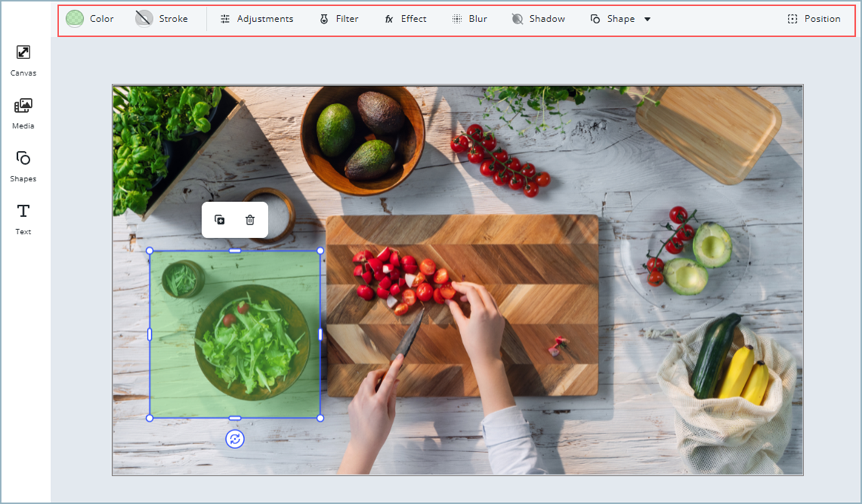Click the Effect button
The width and height of the screenshot is (862, 504).
pos(405,19)
